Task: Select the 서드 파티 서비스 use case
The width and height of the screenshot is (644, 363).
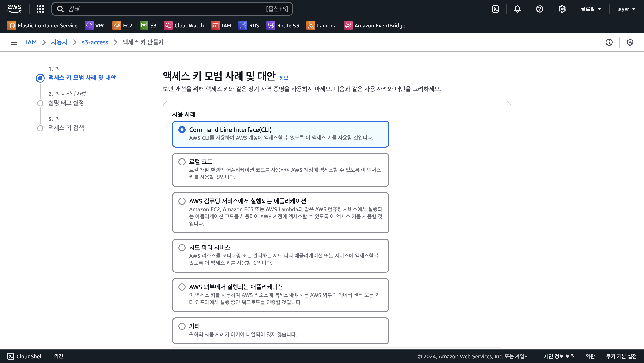Action: [x=182, y=248]
